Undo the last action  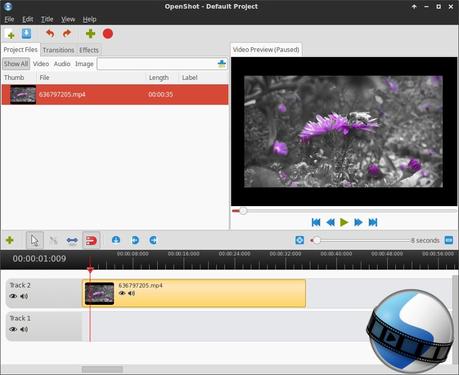50,34
